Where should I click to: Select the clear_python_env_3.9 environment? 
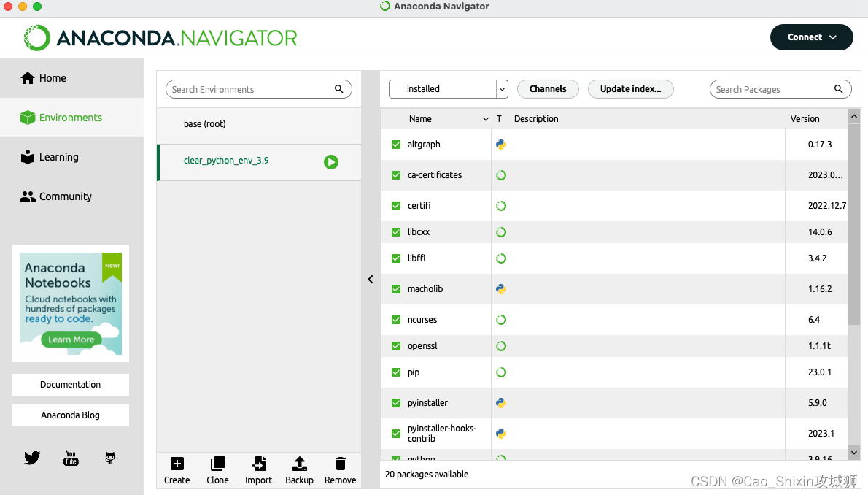[x=259, y=162]
